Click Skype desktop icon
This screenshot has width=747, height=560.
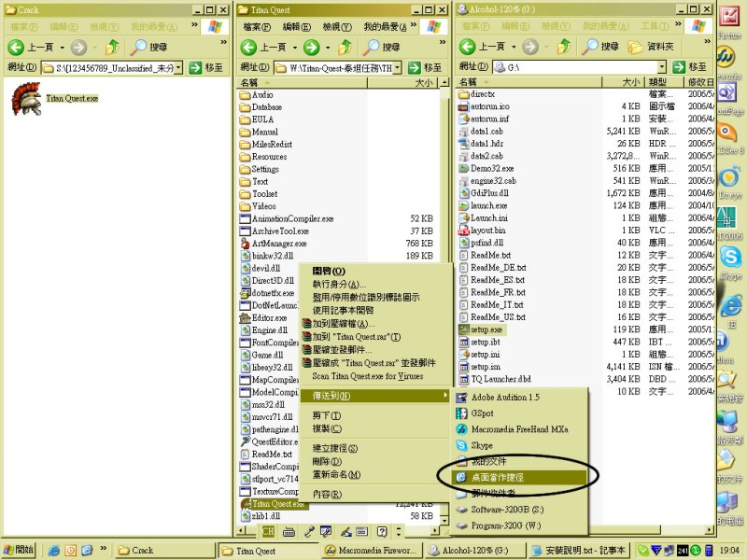(731, 262)
